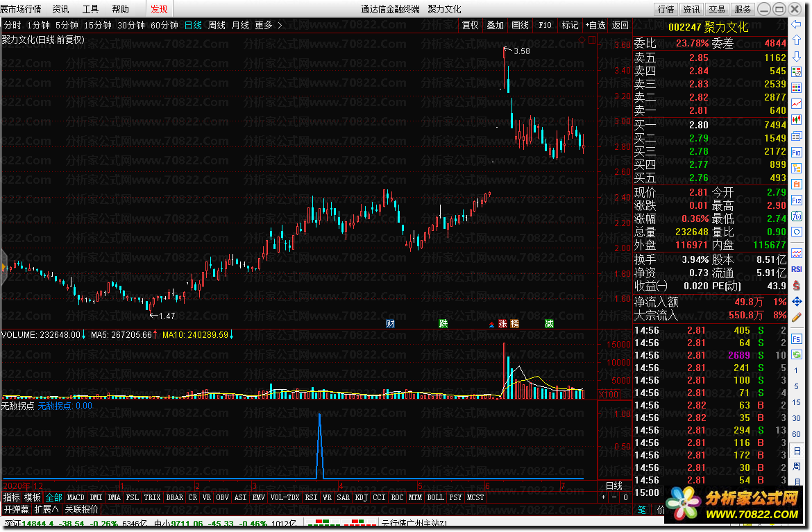812x532 pixels.
Task: Select weekly 周 period in sidebar
Action: coord(797,466)
